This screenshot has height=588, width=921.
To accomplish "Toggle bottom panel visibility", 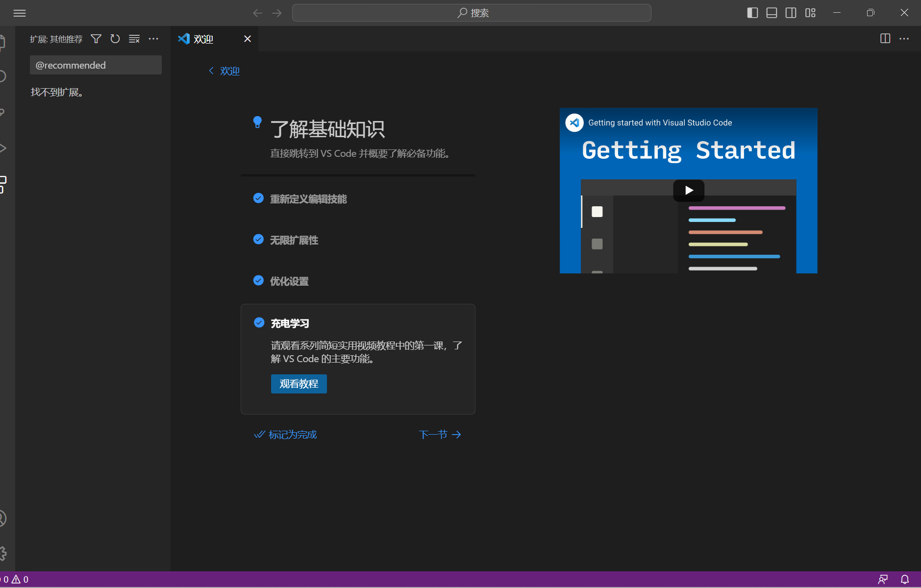I will (772, 13).
